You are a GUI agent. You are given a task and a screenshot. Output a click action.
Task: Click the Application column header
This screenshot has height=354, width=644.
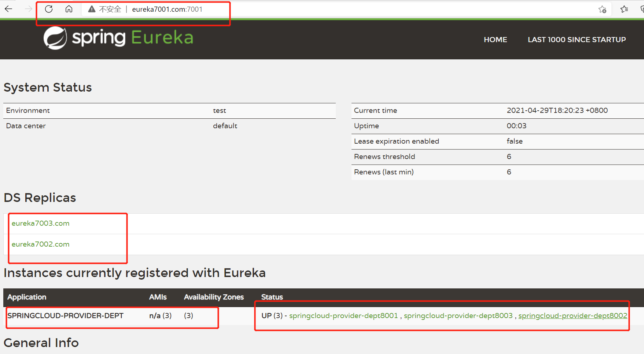point(27,297)
